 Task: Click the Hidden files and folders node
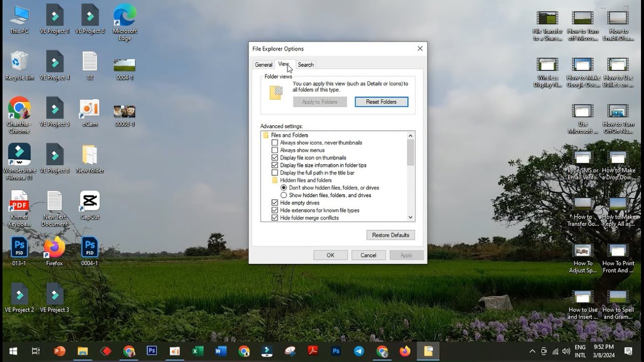[301, 180]
